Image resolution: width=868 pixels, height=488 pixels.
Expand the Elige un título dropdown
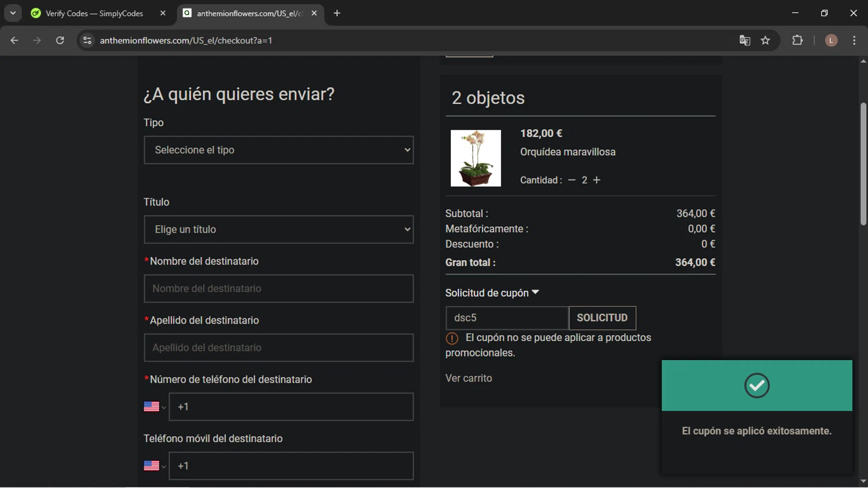tap(279, 230)
